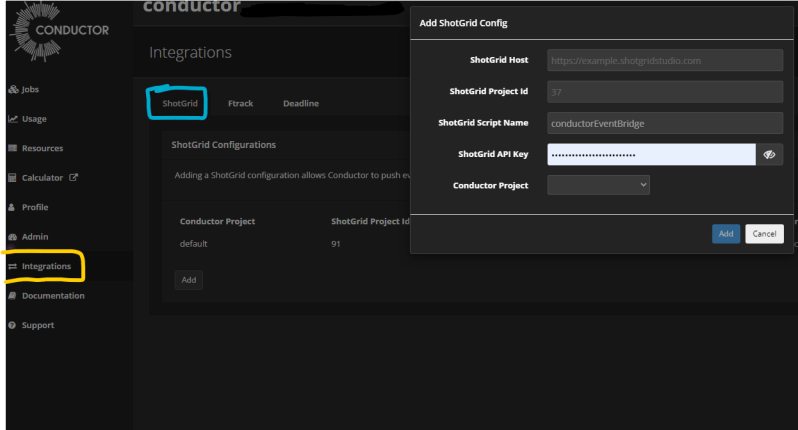Click Add button below configurations table
Viewport: 798px width, 430px height.
click(189, 280)
